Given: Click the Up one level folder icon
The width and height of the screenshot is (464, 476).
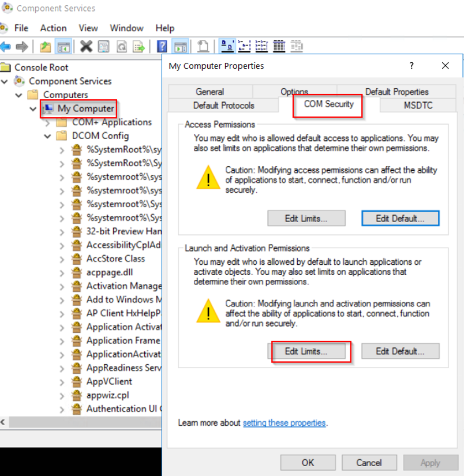Looking at the screenshot, I should point(46,47).
